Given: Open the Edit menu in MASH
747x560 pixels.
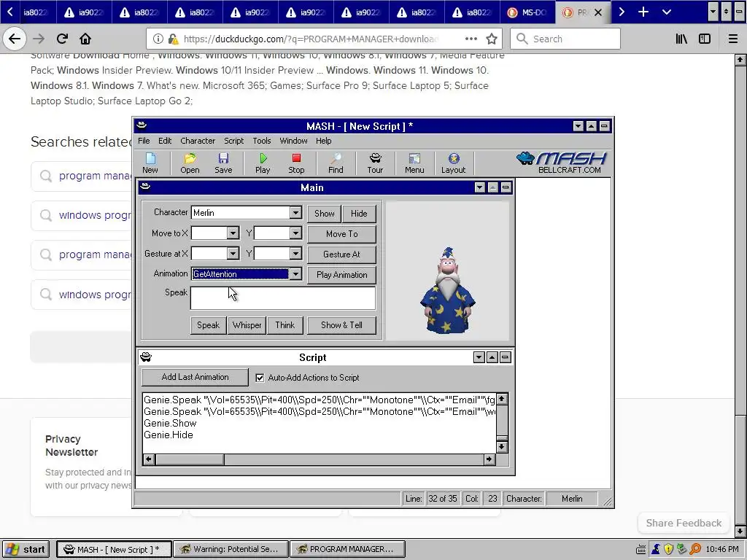Looking at the screenshot, I should coord(165,141).
